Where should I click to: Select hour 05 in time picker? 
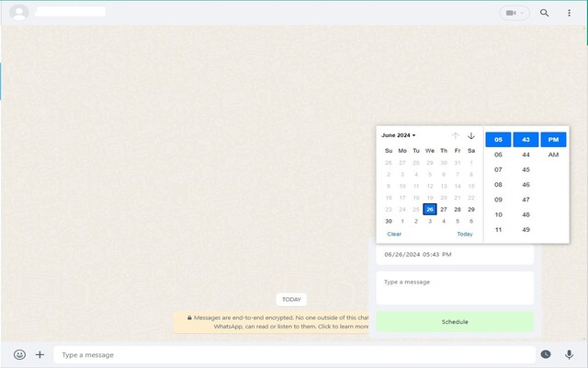coord(498,140)
